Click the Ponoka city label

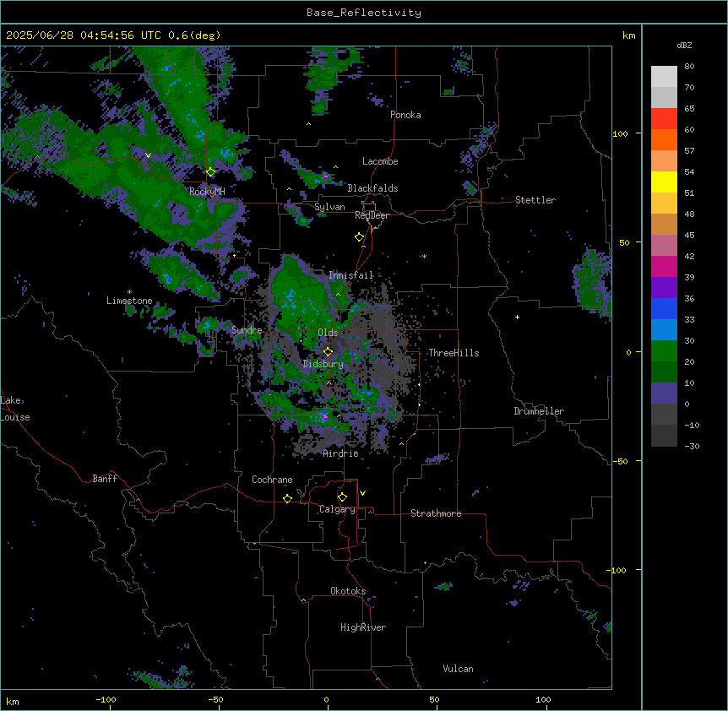pyautogui.click(x=405, y=115)
